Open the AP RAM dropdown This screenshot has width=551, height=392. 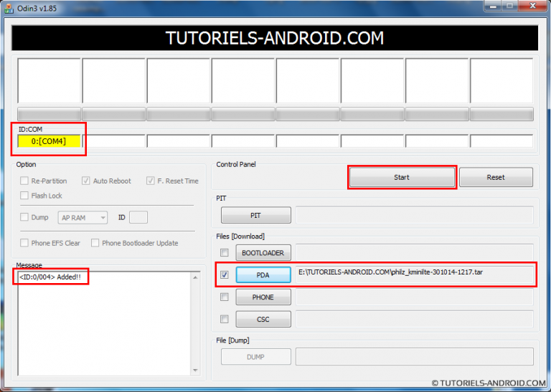click(83, 218)
